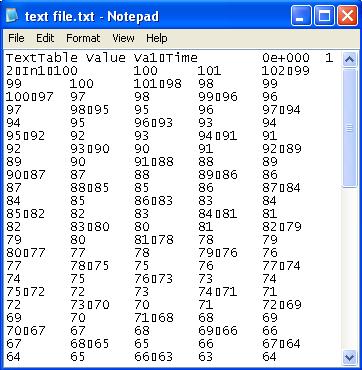Click the empty scrollbar track below thumb

pos(349,269)
